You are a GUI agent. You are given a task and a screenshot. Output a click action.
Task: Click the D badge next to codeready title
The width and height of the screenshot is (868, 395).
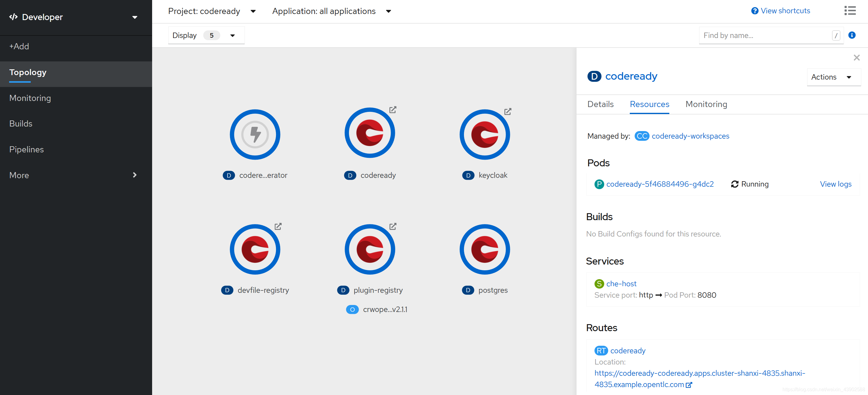point(594,76)
